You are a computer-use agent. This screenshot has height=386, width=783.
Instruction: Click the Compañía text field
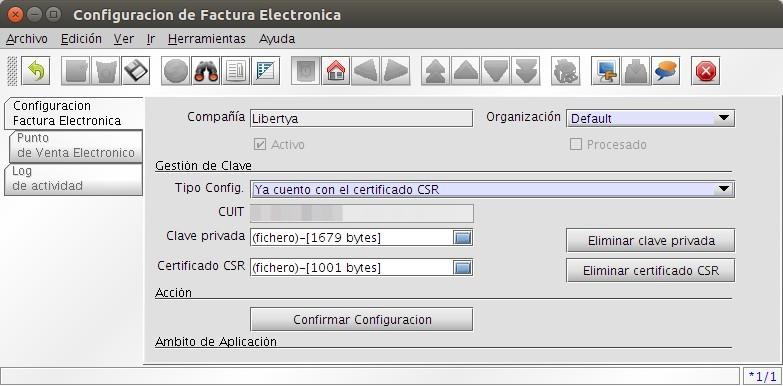[362, 118]
